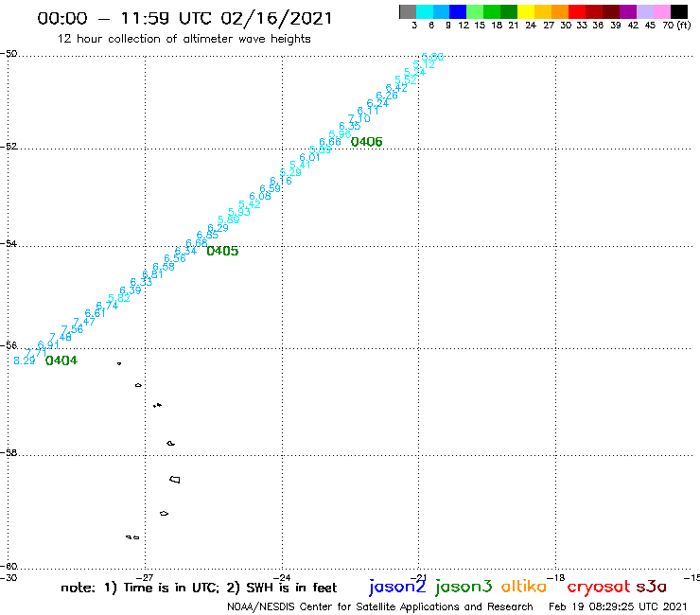Click the orange 30 ft legend swatch

point(560,11)
